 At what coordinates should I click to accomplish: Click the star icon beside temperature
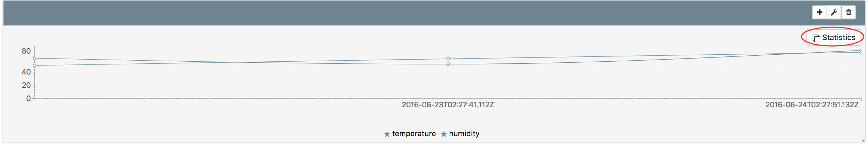(387, 134)
